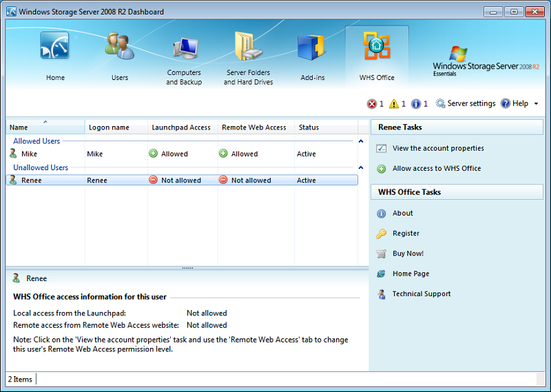The image size is (551, 392).
Task: Click the red critical alerts icon
Action: tap(372, 104)
